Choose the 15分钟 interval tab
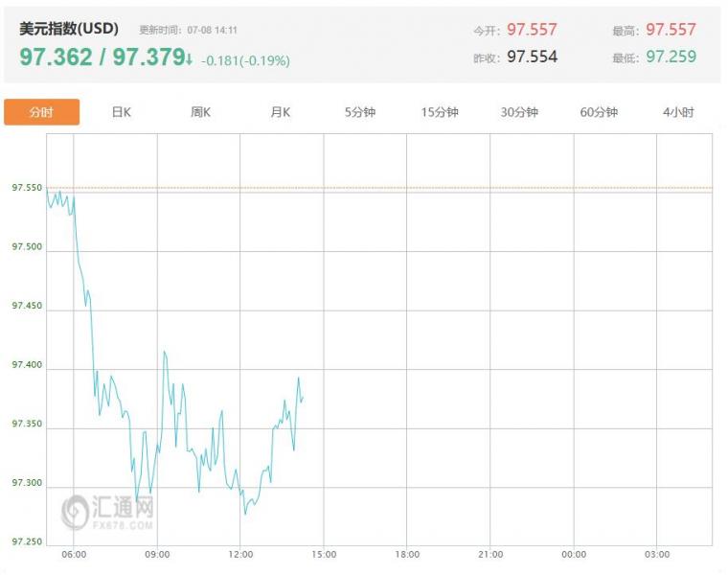This screenshot has height=575, width=728. point(440,112)
